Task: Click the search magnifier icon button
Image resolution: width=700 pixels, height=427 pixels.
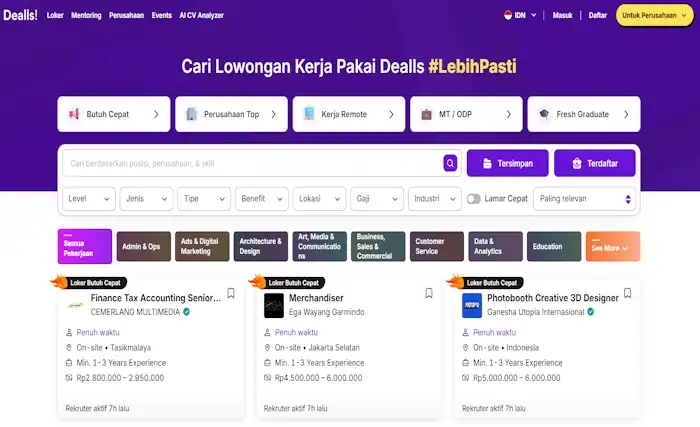Action: [450, 163]
